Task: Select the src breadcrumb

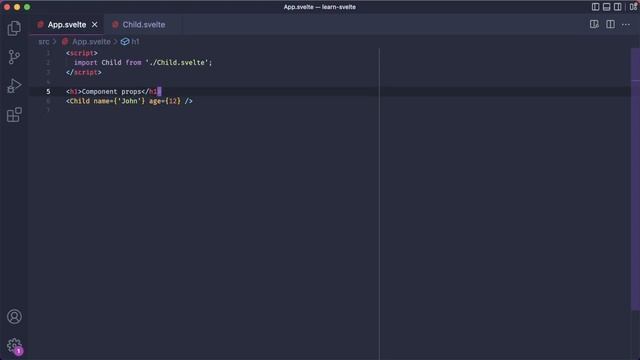Action: [44, 42]
